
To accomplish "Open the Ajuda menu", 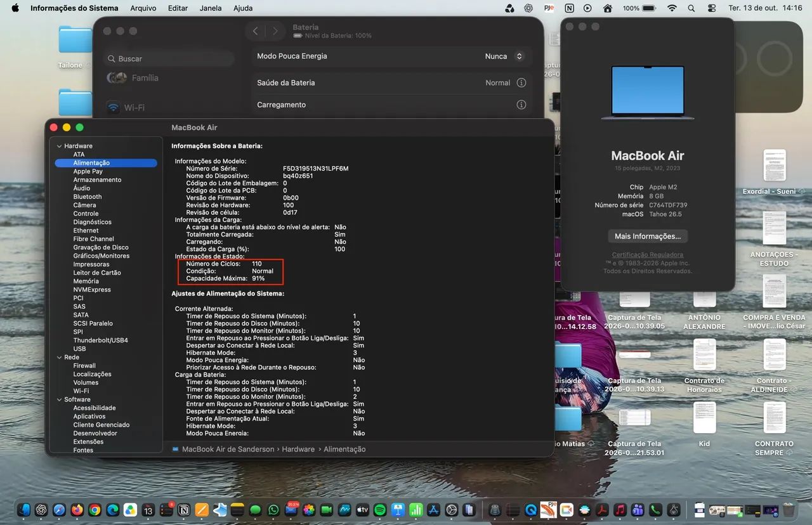I will tap(243, 8).
